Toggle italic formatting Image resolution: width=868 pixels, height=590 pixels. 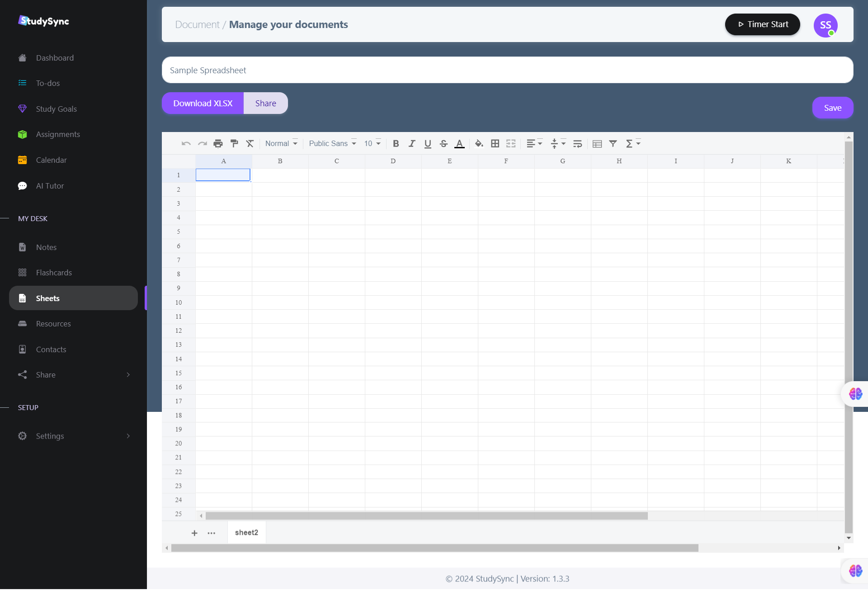coord(411,144)
